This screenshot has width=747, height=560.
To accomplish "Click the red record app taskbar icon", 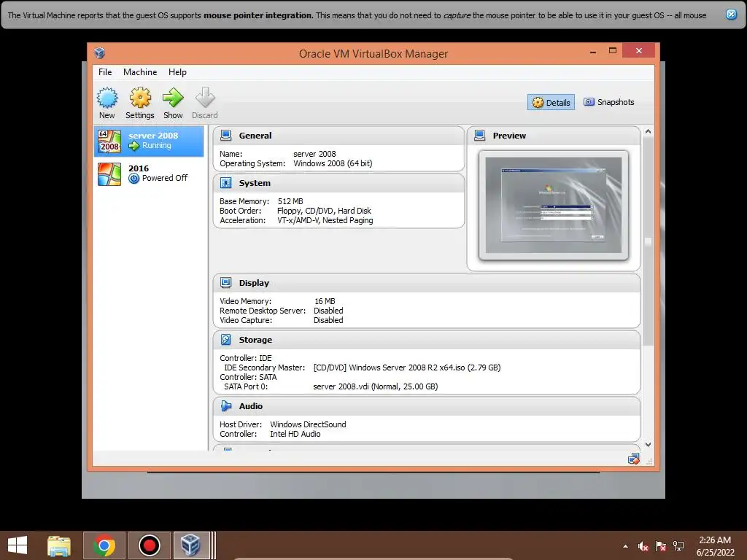I will coord(149,545).
